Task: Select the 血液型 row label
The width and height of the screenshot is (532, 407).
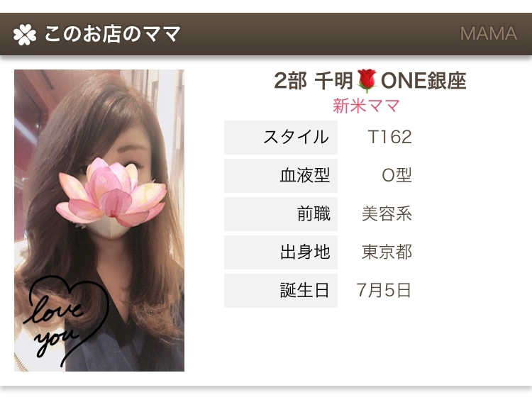Action: coord(281,176)
